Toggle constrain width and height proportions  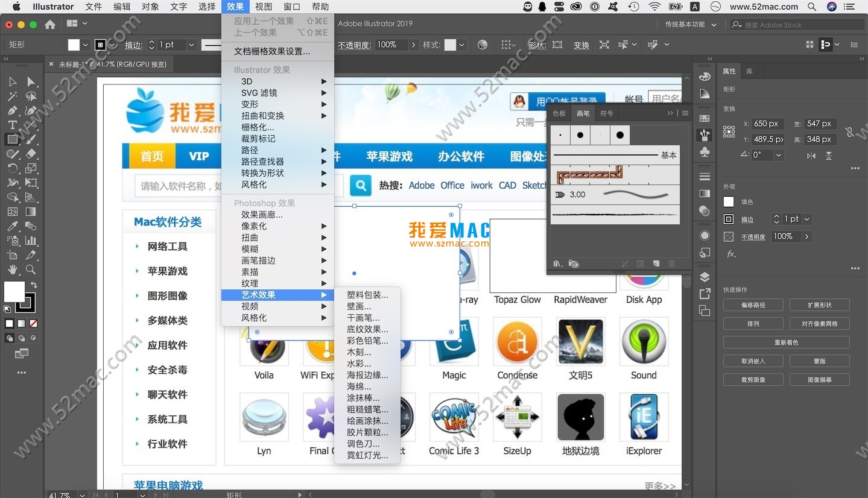[851, 131]
